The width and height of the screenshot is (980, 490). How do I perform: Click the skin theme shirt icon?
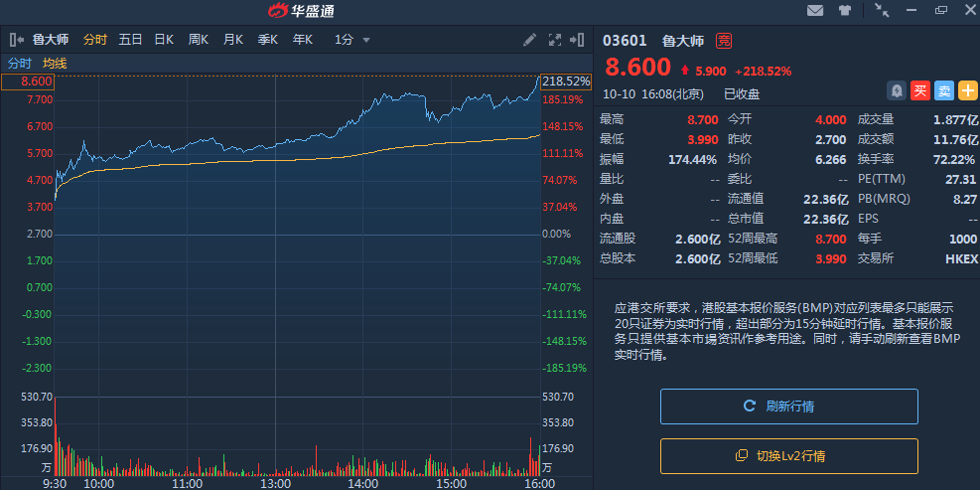pyautogui.click(x=845, y=11)
